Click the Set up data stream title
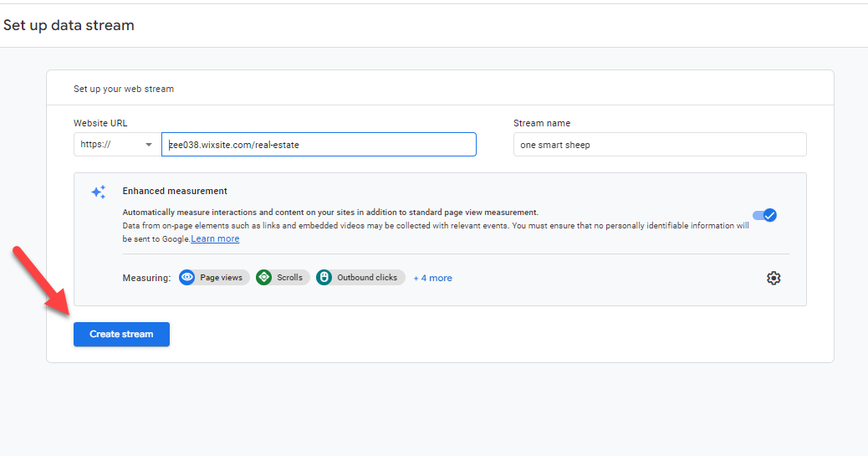868x456 pixels. pyautogui.click(x=69, y=25)
